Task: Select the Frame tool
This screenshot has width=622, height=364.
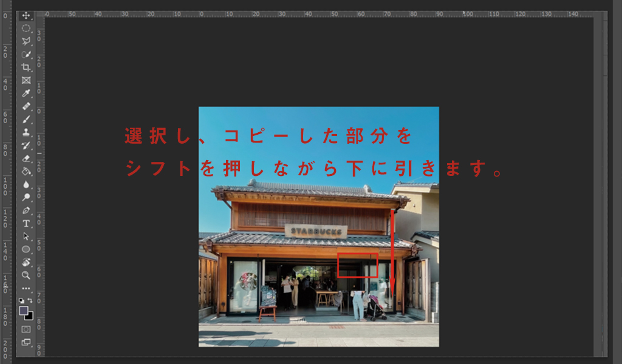Action: (x=26, y=80)
